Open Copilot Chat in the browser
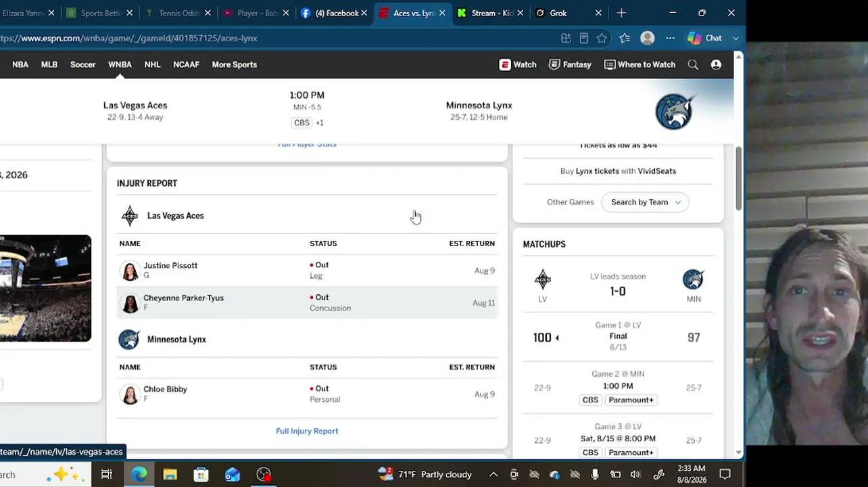The image size is (868, 487). tap(705, 39)
